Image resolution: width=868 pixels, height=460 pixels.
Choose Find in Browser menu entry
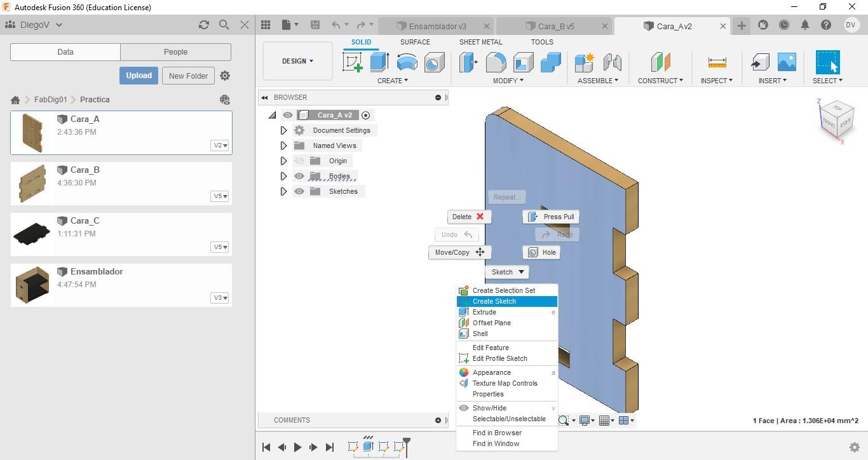click(507, 433)
